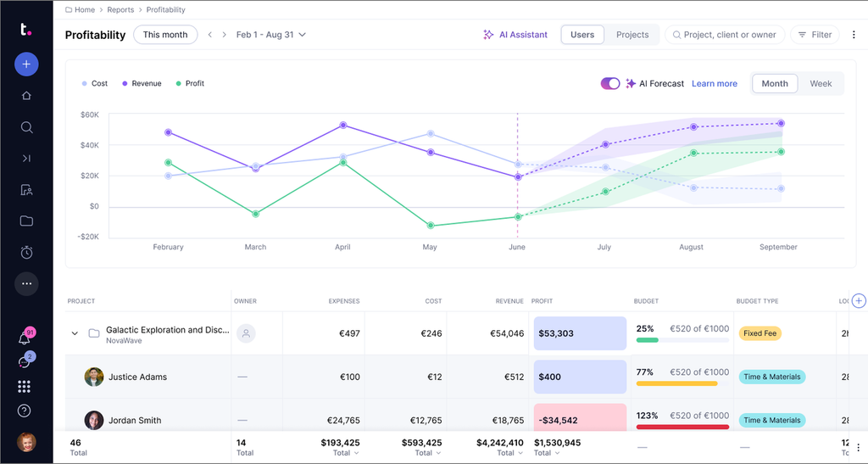This screenshot has width=868, height=464.
Task: Open the people report icon in sidebar
Action: [26, 190]
